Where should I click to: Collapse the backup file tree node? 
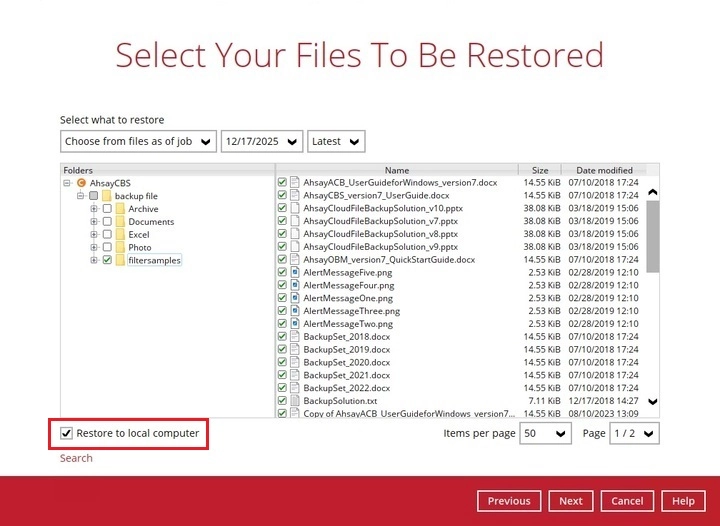pos(80,196)
